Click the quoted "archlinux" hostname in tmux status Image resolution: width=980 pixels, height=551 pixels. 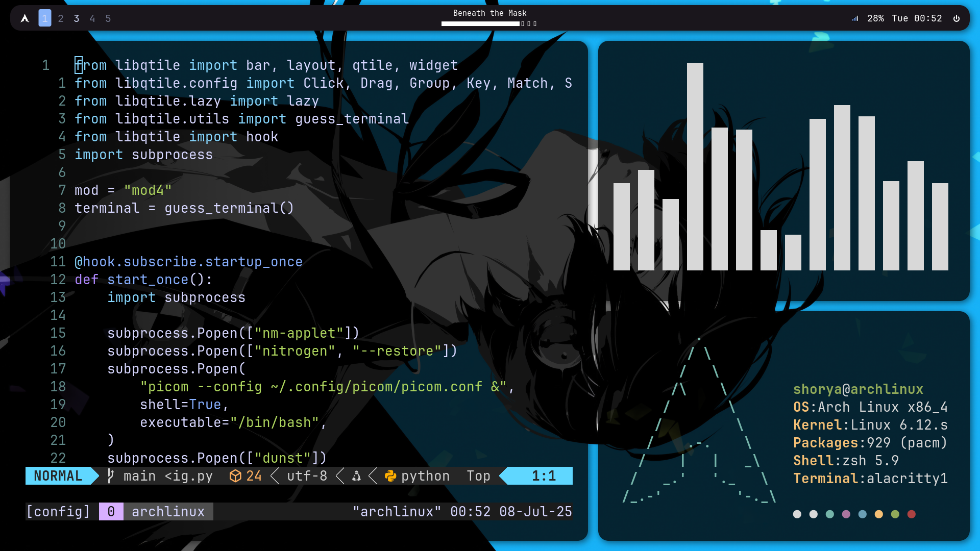[x=397, y=512]
